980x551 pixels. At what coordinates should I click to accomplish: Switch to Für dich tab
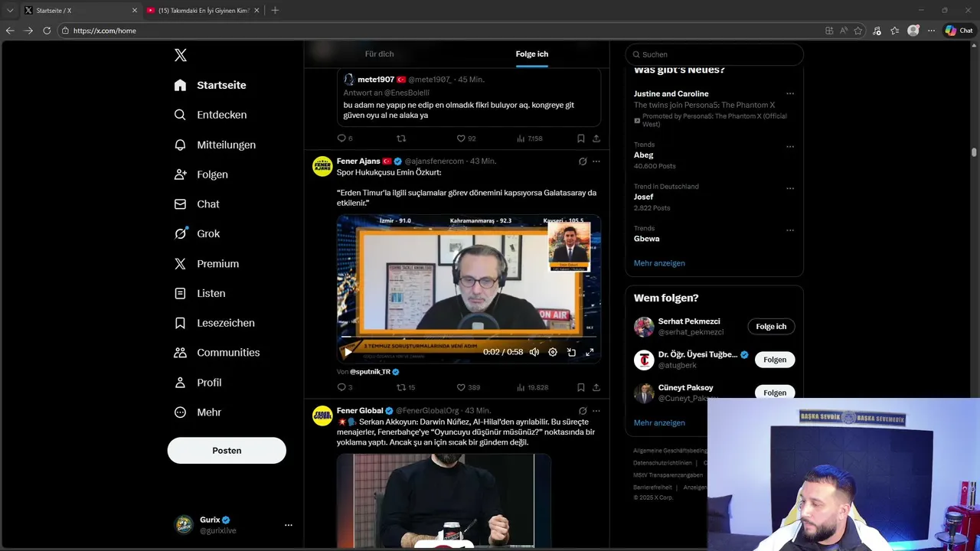coord(380,54)
